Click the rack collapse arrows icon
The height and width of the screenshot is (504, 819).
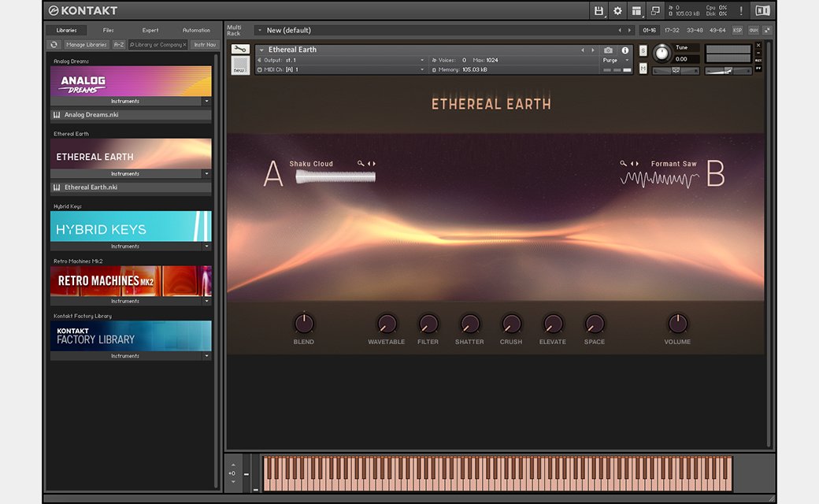point(767,30)
